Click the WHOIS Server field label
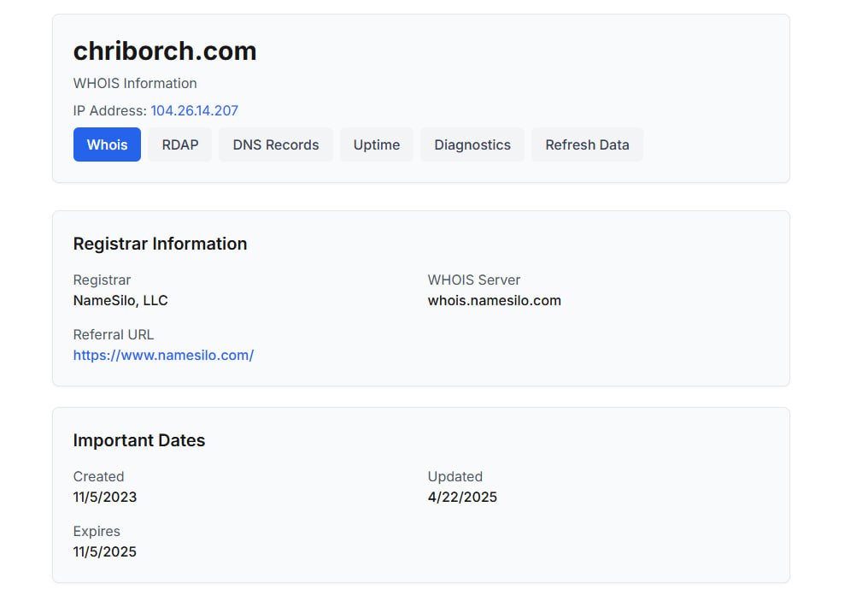Viewport: 868px width, 601px height. (x=473, y=280)
